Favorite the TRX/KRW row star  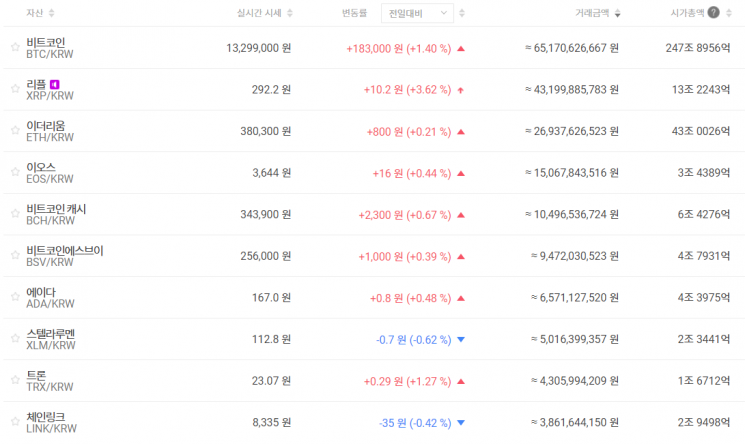[x=15, y=379]
